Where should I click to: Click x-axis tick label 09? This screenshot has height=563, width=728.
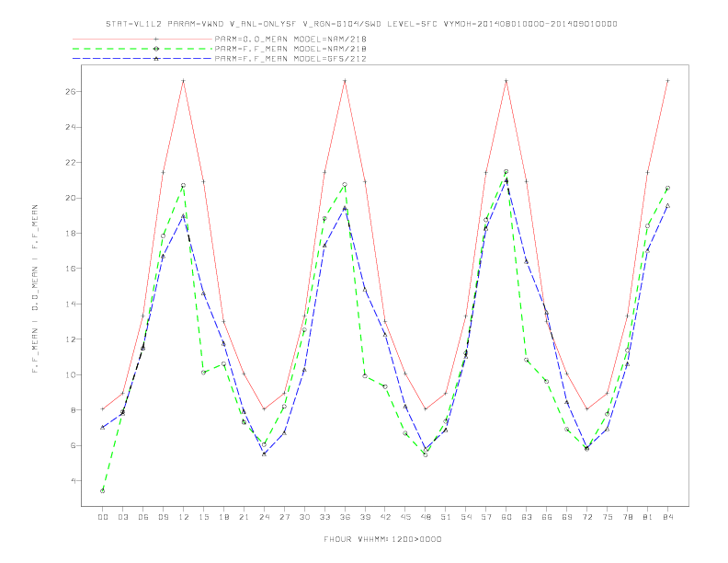[163, 517]
